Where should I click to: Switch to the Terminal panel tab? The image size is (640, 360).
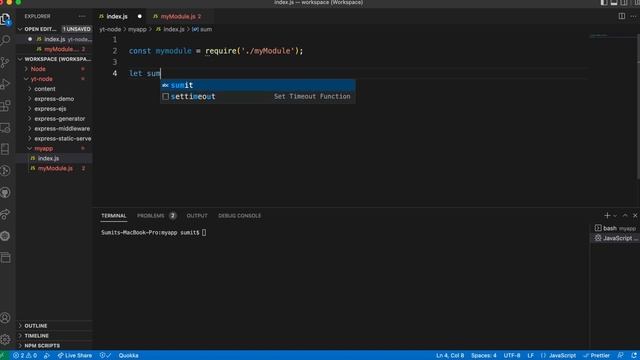[x=113, y=216]
